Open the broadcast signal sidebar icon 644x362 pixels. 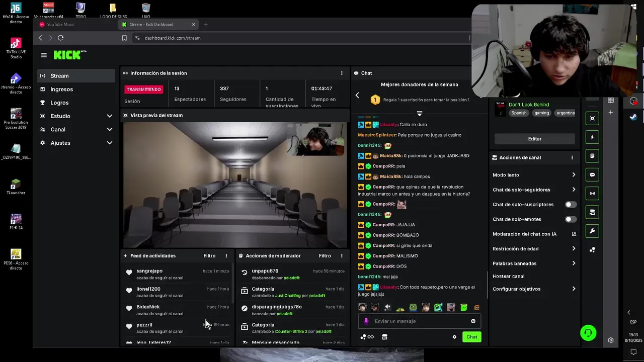point(592,194)
